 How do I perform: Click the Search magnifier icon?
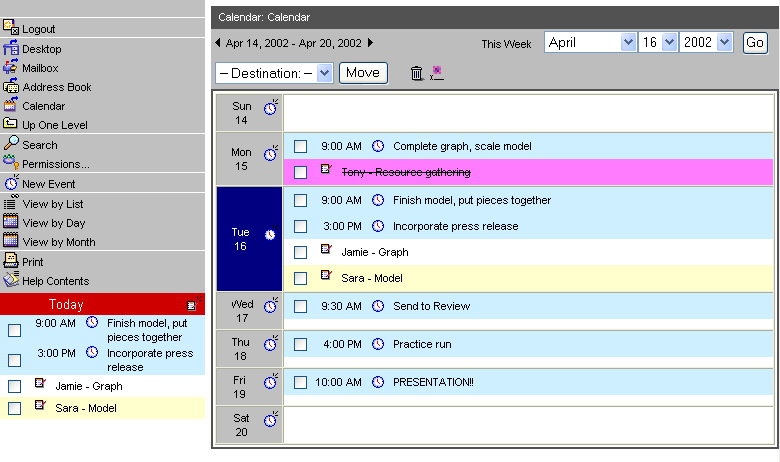click(x=11, y=144)
